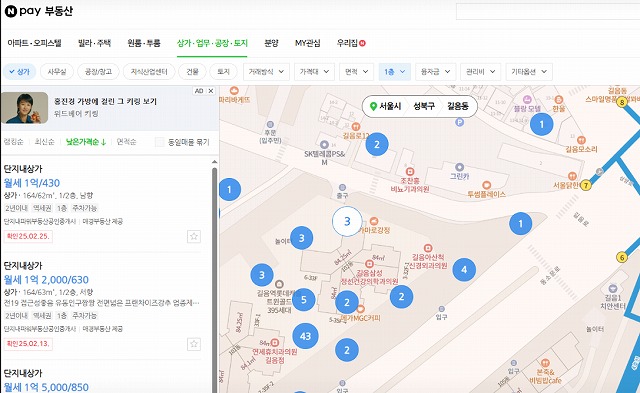Click the 메가MGC커피 map place icon
Screen dimensions: 640x393
(360, 309)
